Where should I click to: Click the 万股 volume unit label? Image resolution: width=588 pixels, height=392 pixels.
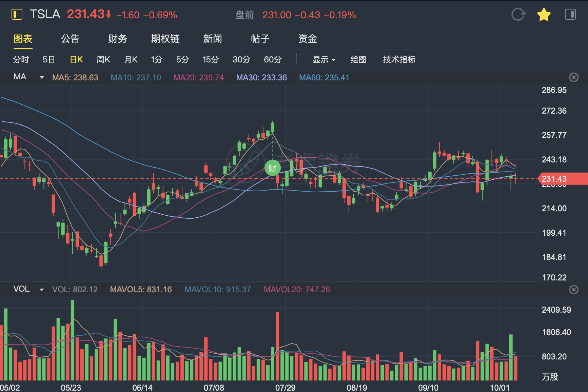[550, 377]
